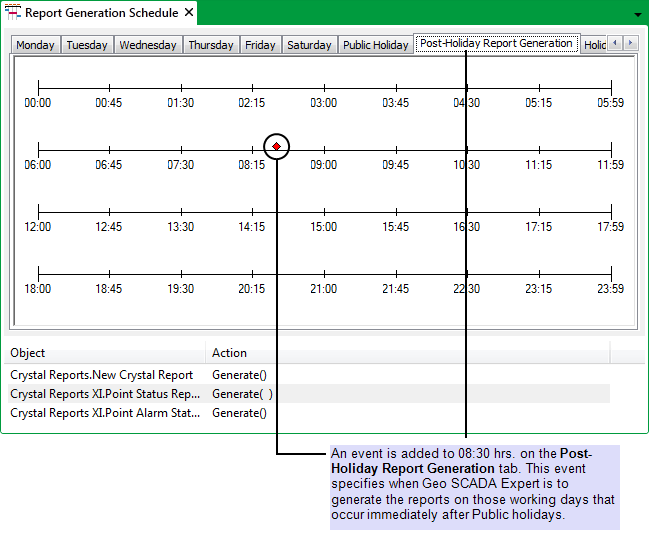The width and height of the screenshot is (649, 542).
Task: Open the Tuesday tab
Action: tap(87, 45)
